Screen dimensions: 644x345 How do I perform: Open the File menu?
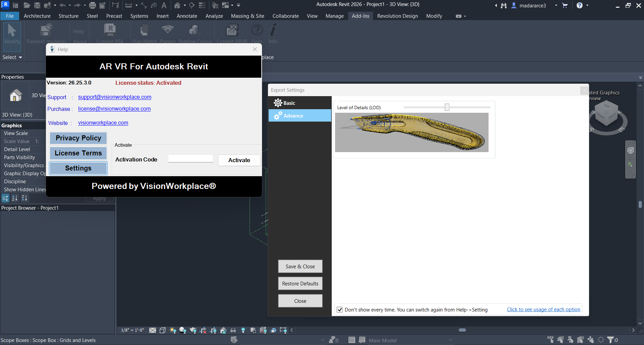[x=10, y=16]
